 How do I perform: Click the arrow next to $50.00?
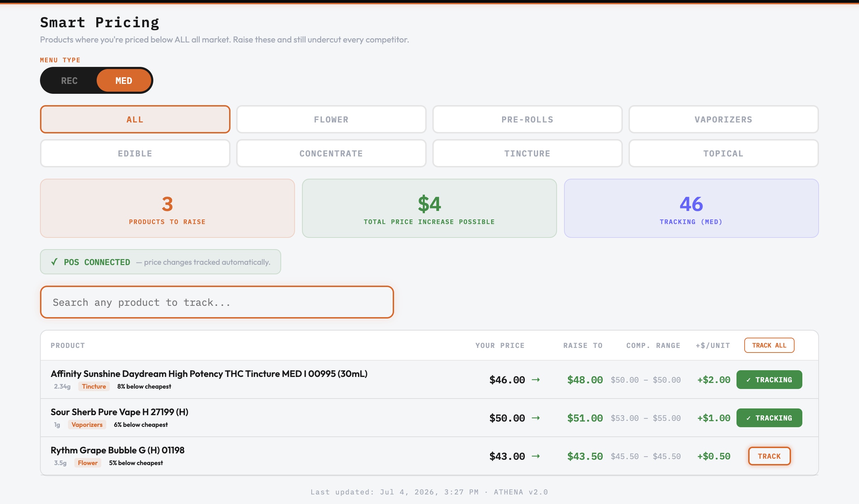(536, 418)
